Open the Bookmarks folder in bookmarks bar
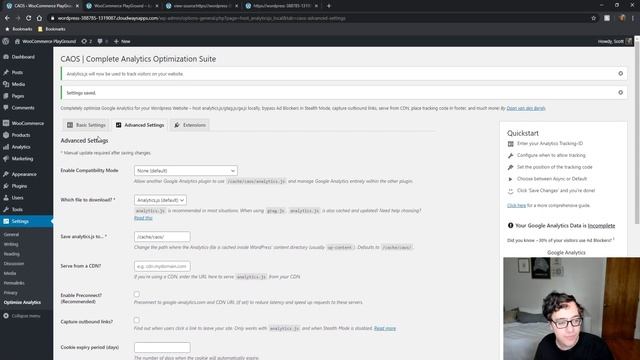Screen dimensions: 640x360 pyautogui.click(x=51, y=29)
